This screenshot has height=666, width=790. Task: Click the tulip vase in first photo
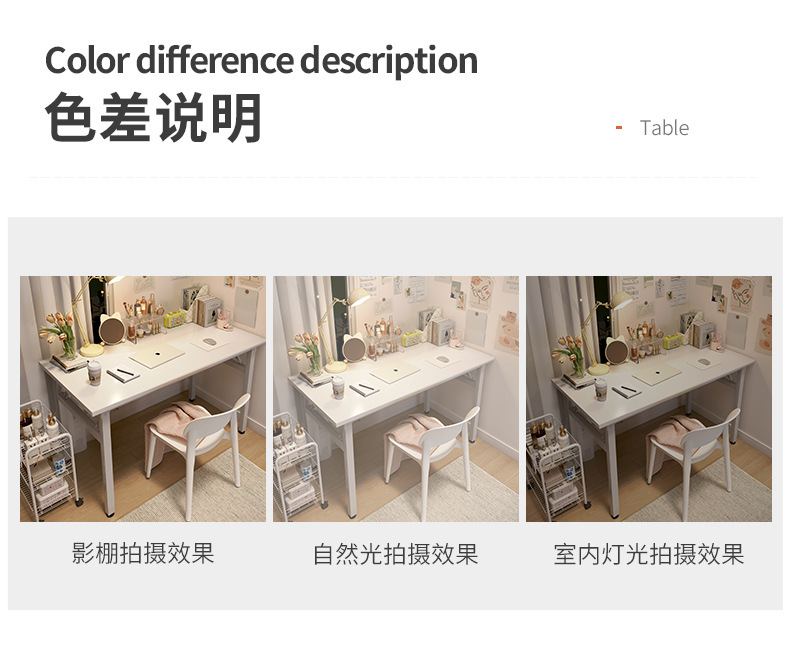click(x=60, y=334)
